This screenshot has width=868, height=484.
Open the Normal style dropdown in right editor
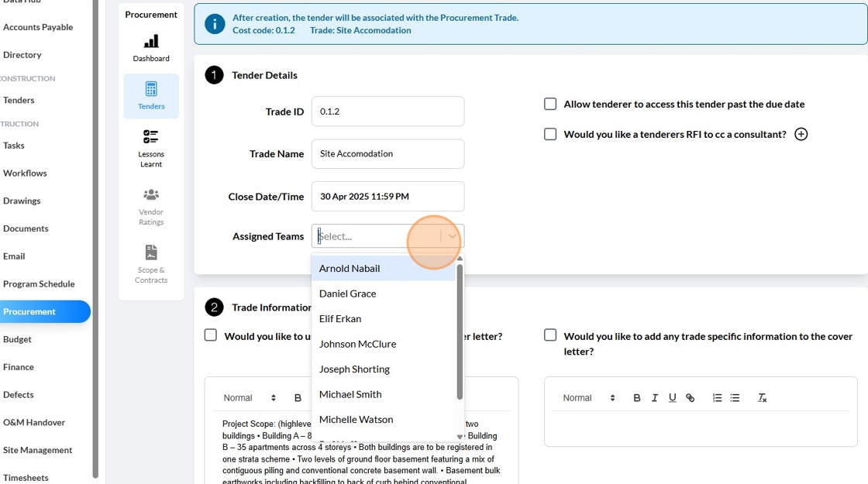(588, 398)
